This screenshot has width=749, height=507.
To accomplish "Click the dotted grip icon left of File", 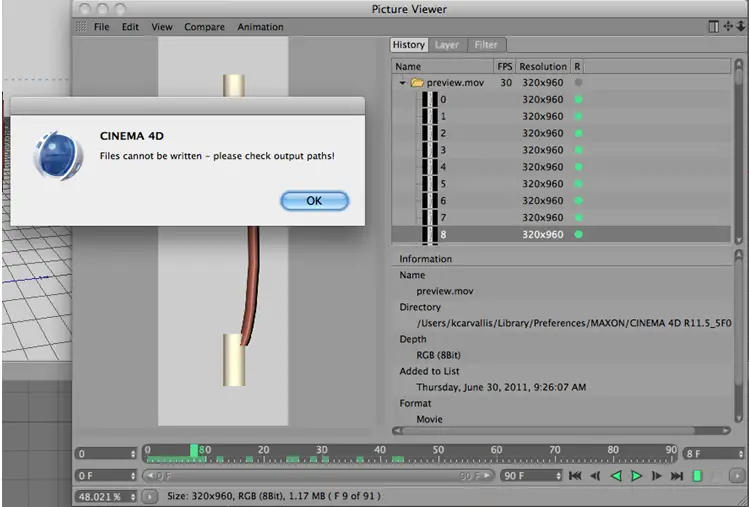I will tap(81, 27).
